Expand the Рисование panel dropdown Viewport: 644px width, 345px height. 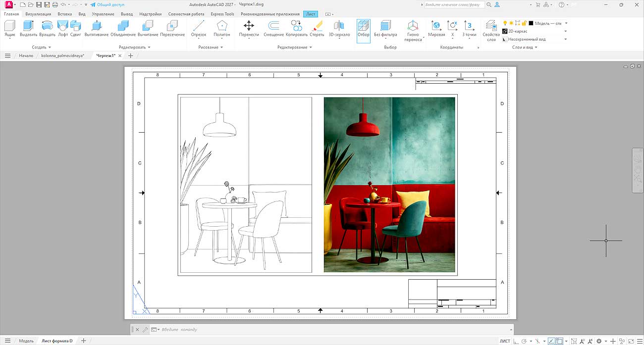[x=211, y=48]
